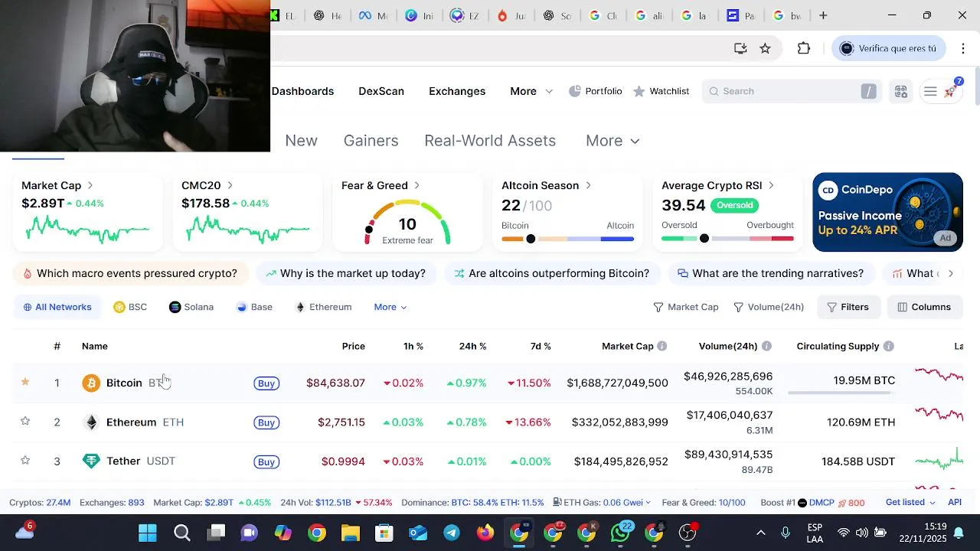Click the Fear & Greed gauge
Image resolution: width=980 pixels, height=551 pixels.
coord(407,223)
